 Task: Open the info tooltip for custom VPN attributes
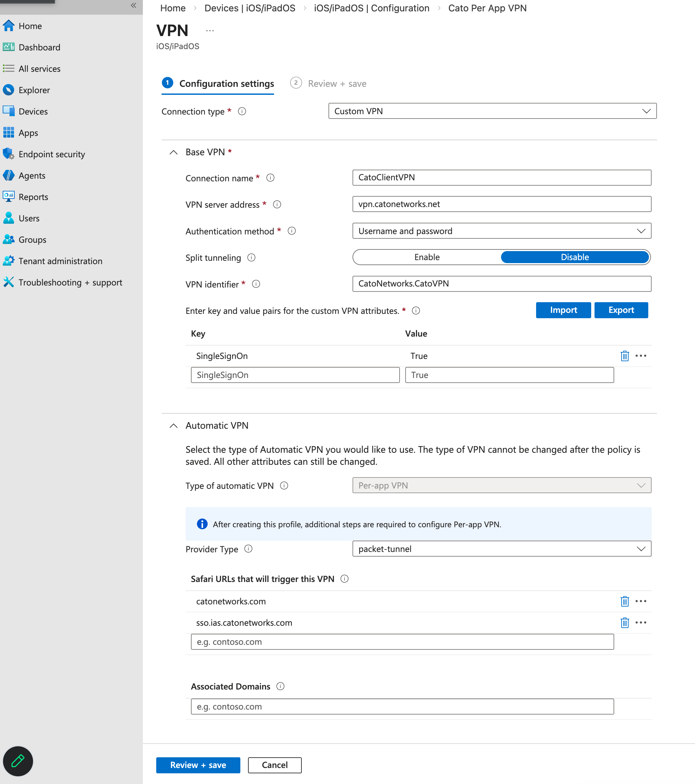coord(416,311)
